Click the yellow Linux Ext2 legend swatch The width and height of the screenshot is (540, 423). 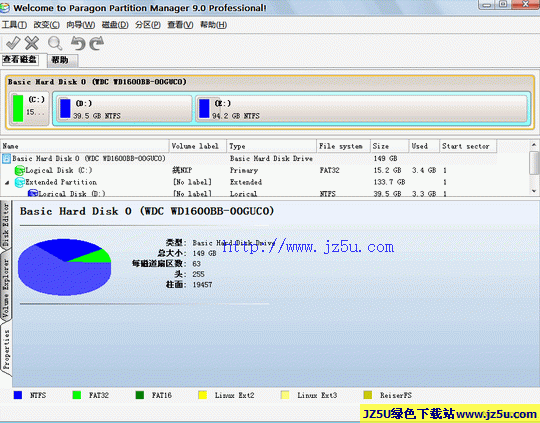pyautogui.click(x=203, y=395)
